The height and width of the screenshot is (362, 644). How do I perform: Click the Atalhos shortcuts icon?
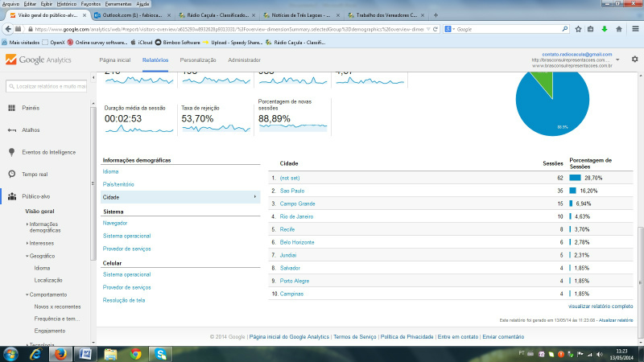pyautogui.click(x=11, y=130)
